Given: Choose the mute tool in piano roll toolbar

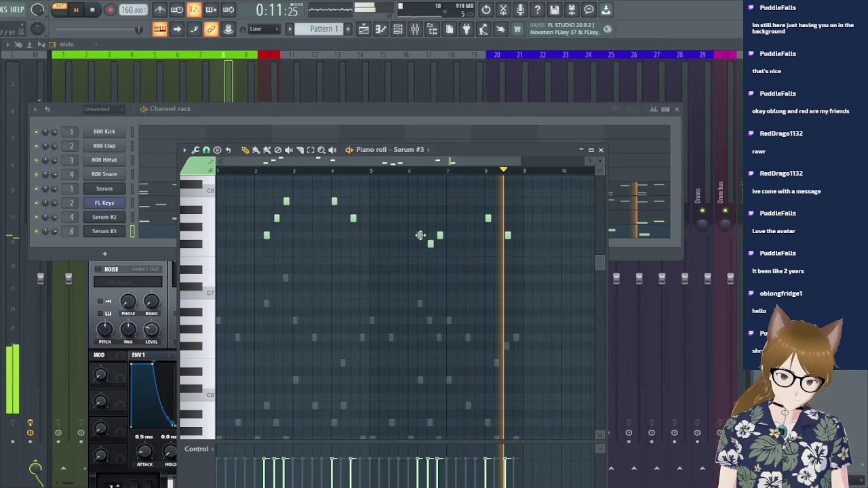Looking at the screenshot, I should click(289, 150).
